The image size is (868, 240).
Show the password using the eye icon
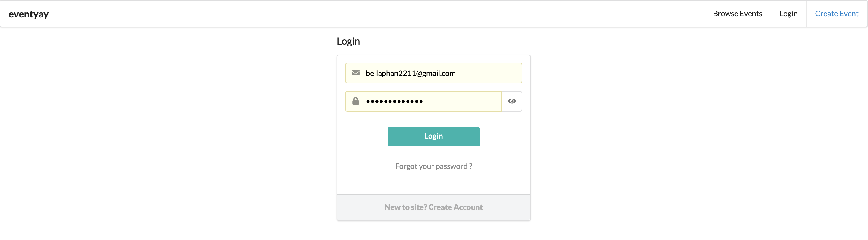[x=512, y=101]
